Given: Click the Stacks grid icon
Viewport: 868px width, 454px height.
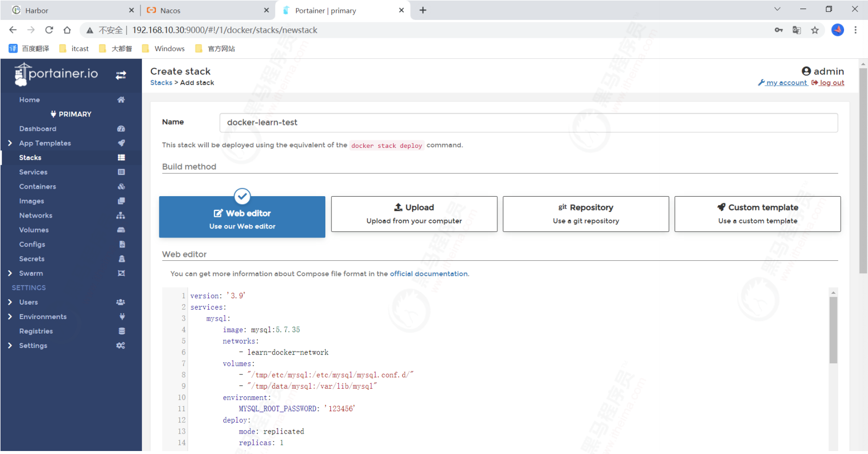Looking at the screenshot, I should [121, 157].
